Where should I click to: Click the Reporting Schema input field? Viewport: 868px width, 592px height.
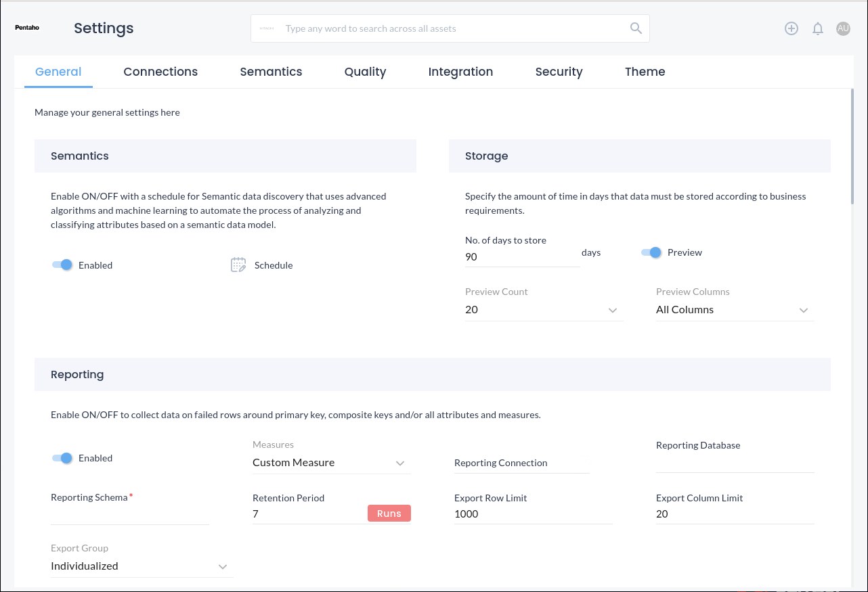tap(129, 514)
